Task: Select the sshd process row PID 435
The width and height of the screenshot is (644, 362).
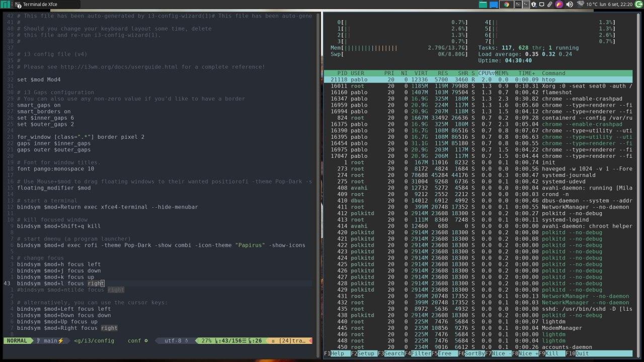Action: [x=478, y=309]
